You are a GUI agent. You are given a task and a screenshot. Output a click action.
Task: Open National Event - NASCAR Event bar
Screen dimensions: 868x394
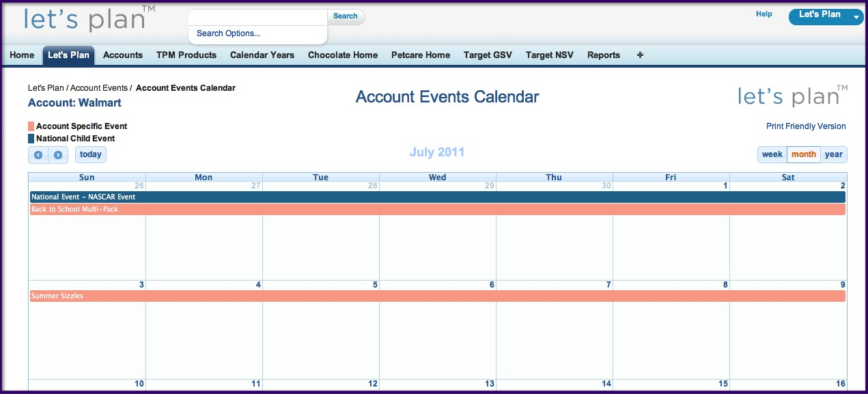click(x=438, y=197)
